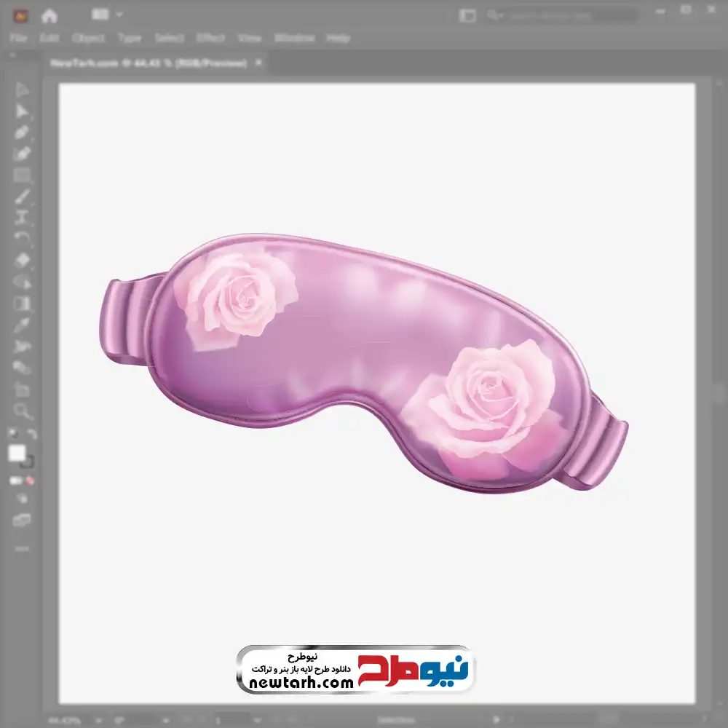
Task: Click the Home icon in top bar
Action: point(50,15)
